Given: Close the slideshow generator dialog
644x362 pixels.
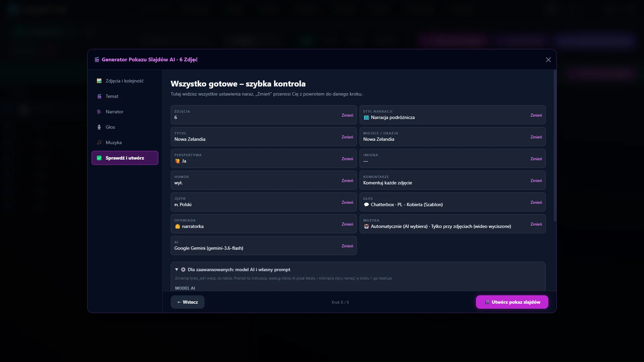Looking at the screenshot, I should (548, 60).
